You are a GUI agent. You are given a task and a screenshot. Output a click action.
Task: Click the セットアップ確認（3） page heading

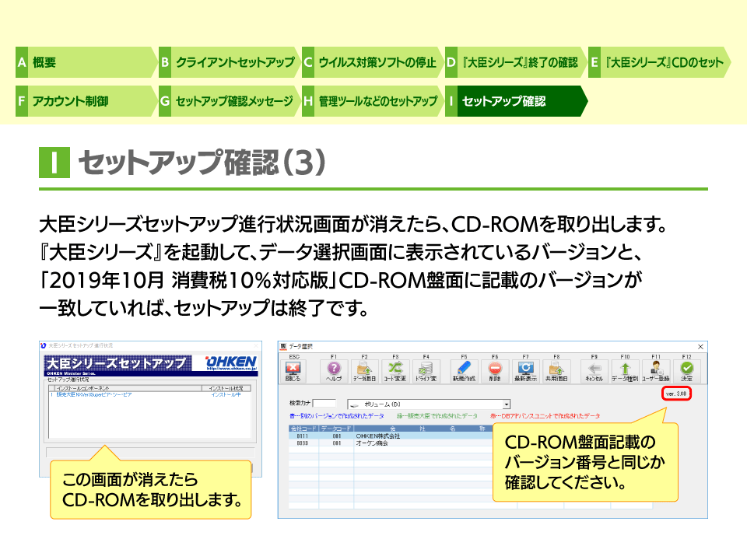202,163
